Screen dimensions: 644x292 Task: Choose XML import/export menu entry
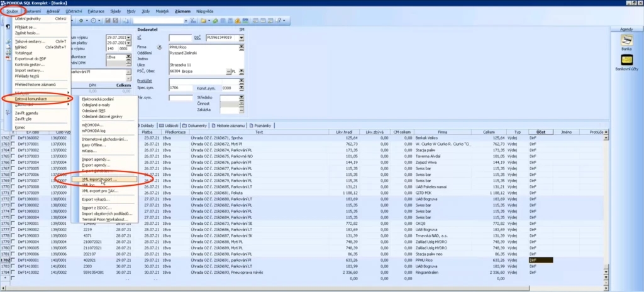104,180
